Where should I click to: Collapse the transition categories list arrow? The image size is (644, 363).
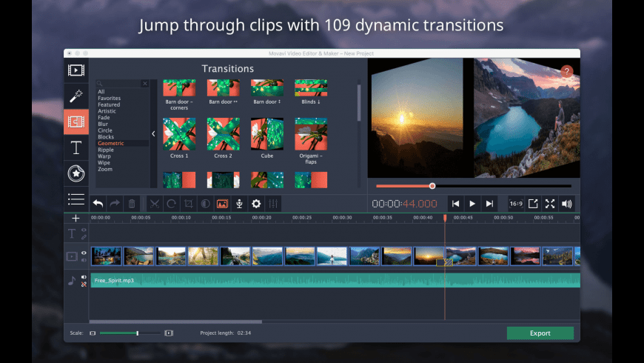coord(153,134)
